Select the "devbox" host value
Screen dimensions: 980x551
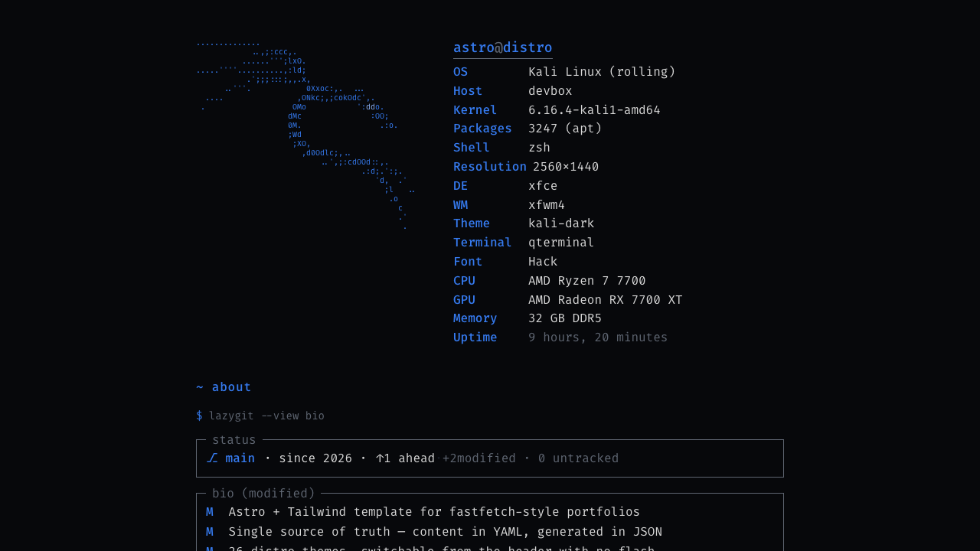550,91
